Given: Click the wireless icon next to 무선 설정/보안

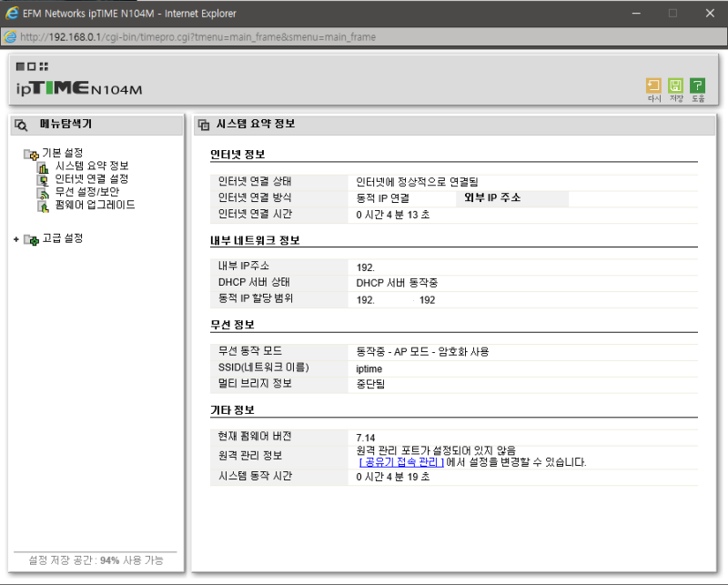Looking at the screenshot, I should (x=42, y=192).
